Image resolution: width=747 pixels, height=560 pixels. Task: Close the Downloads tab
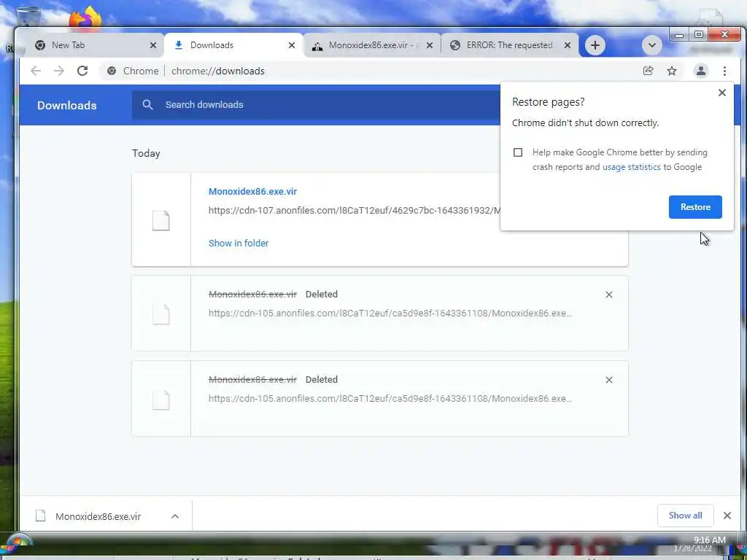click(292, 45)
